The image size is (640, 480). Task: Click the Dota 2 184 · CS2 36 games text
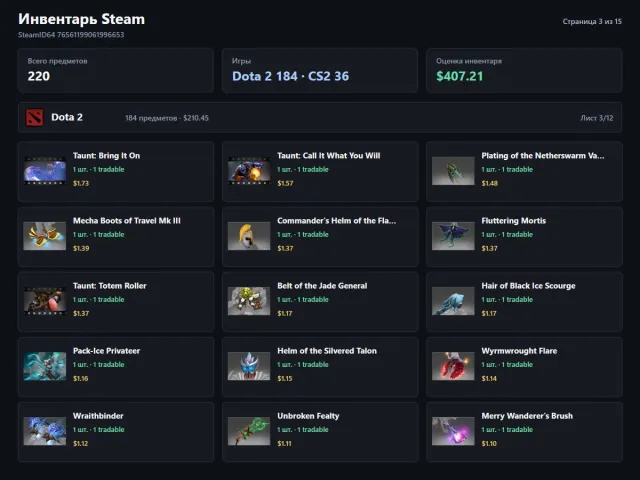pos(290,76)
